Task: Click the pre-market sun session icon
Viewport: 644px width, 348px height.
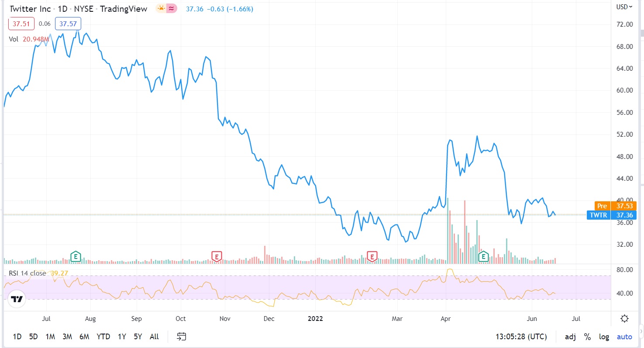Action: click(x=162, y=9)
